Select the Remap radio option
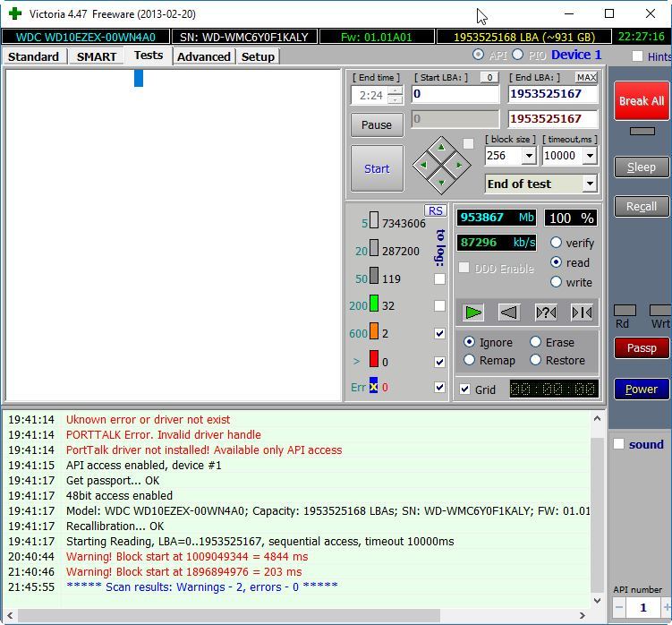 [x=469, y=360]
